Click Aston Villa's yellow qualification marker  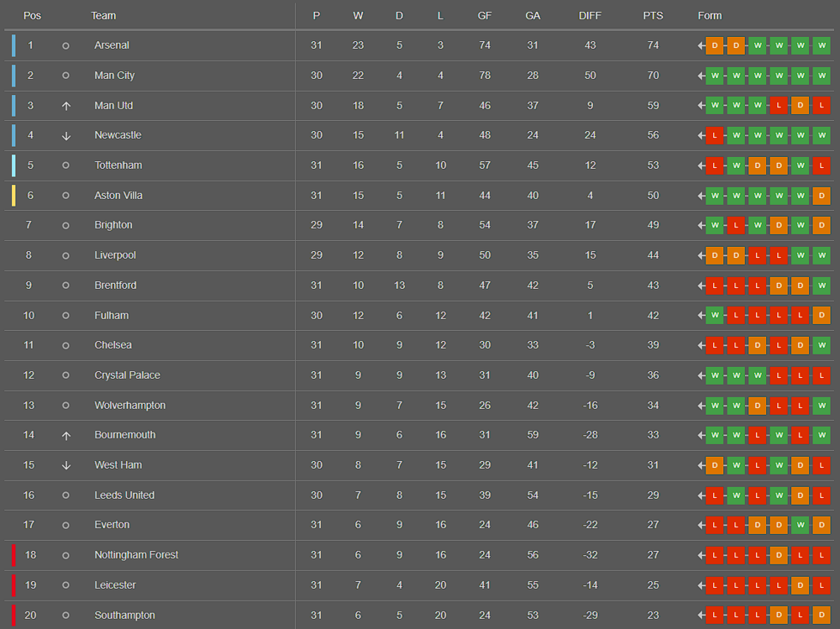13,196
